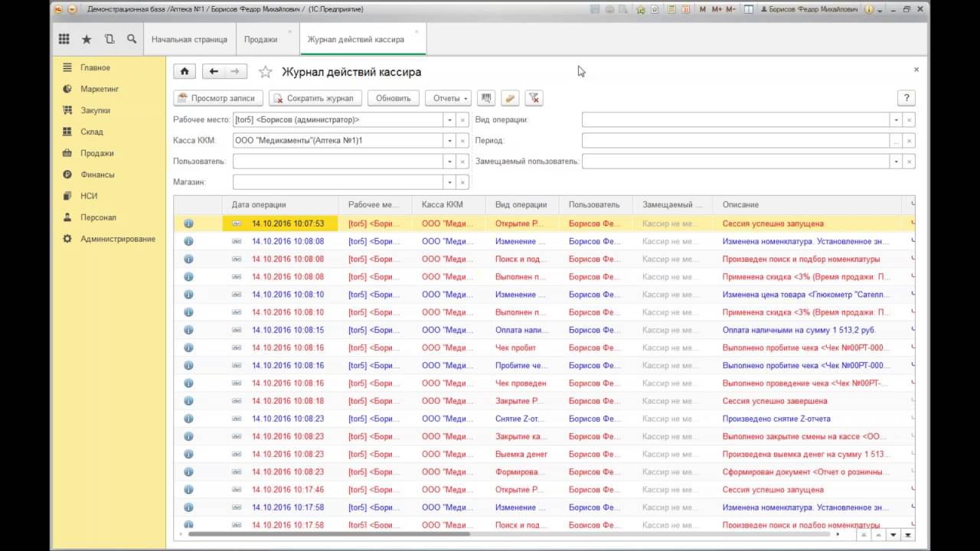The height and width of the screenshot is (551, 980).
Task: Expand the Вид операции dropdown
Action: (x=895, y=120)
